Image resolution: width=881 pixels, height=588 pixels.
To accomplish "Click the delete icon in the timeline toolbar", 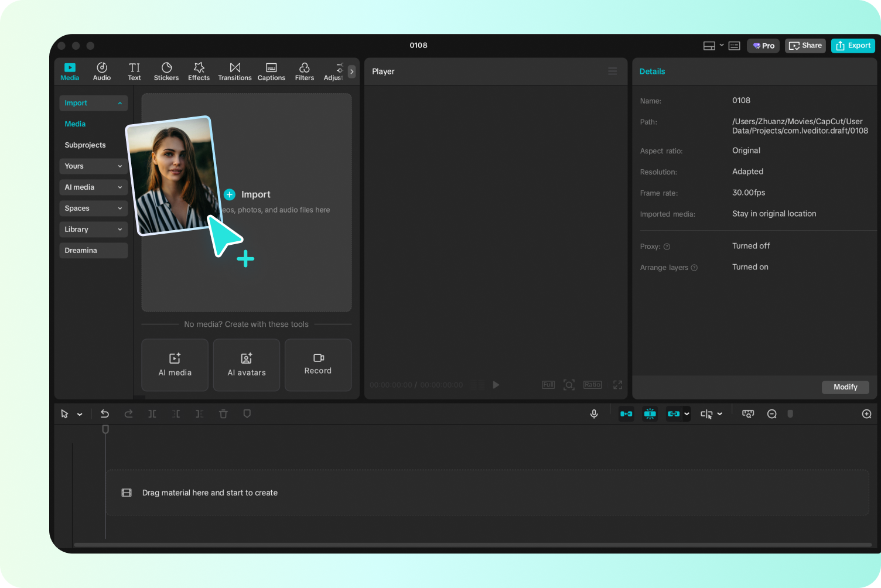I will pyautogui.click(x=223, y=413).
